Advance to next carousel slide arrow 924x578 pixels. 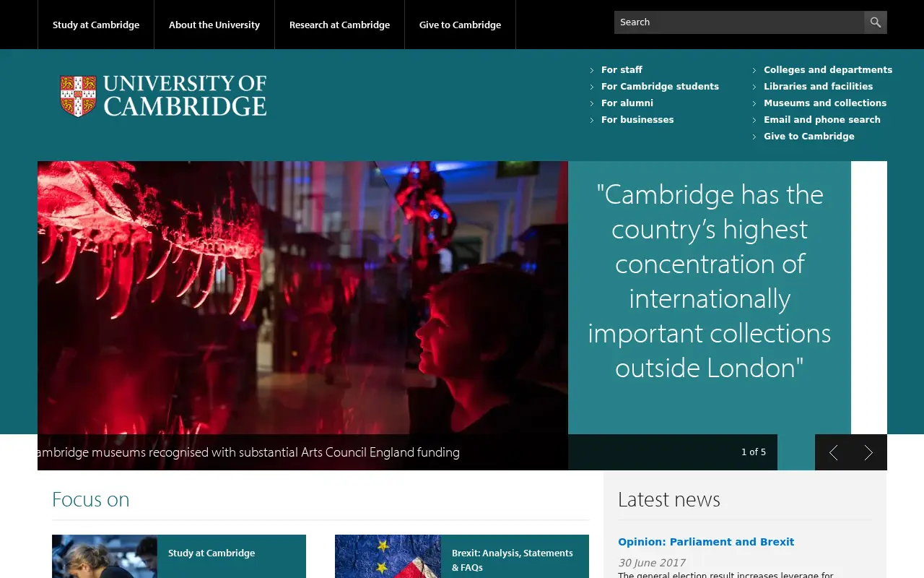(869, 452)
